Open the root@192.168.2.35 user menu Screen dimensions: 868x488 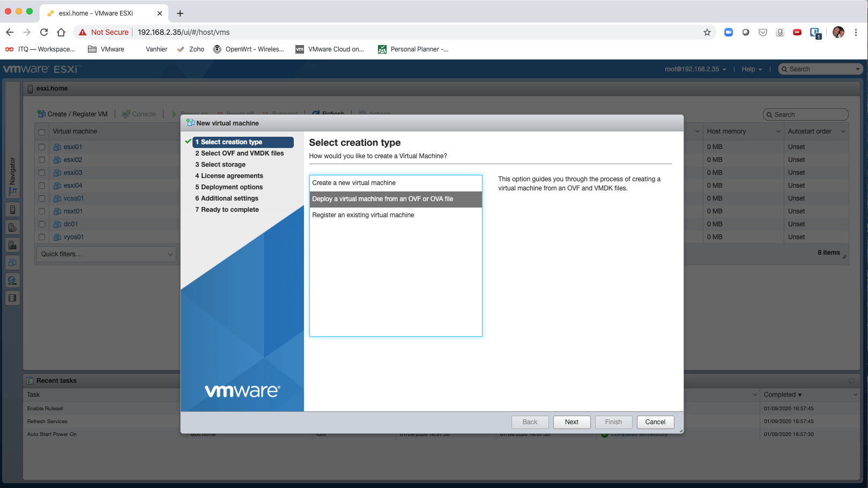[x=695, y=69]
